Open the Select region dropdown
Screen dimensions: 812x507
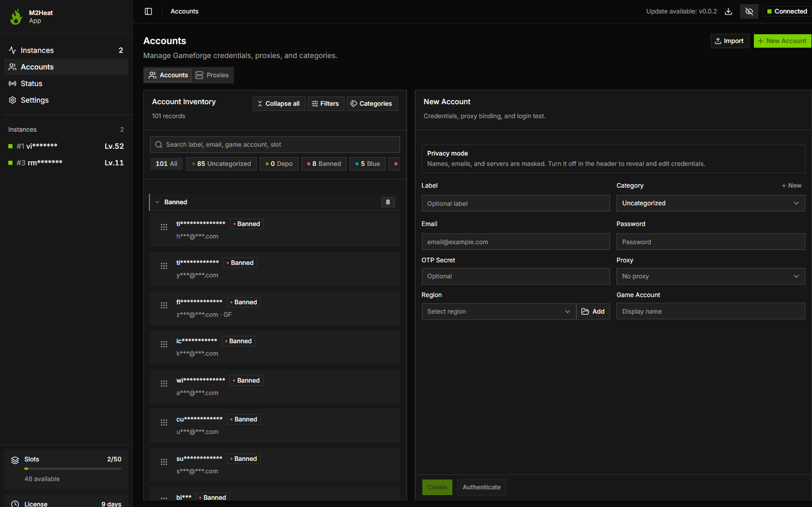point(499,312)
